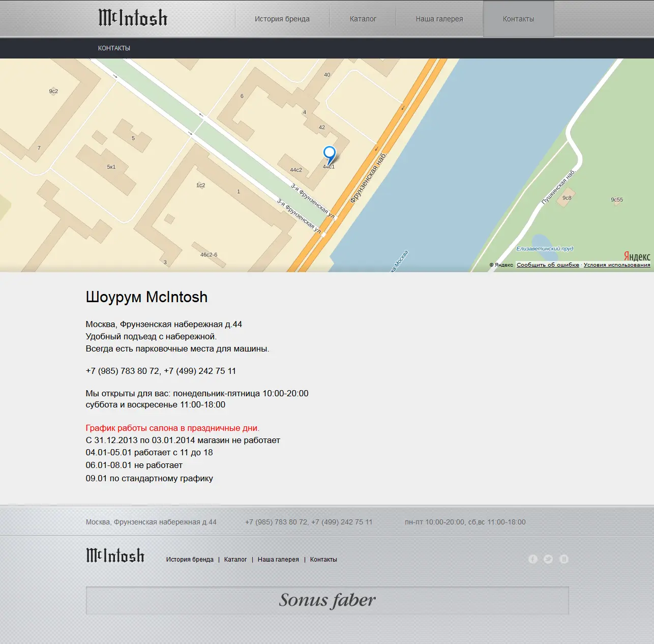Image resolution: width=654 pixels, height=644 pixels.
Task: Open the Twitter bird icon link
Action: [x=548, y=559]
